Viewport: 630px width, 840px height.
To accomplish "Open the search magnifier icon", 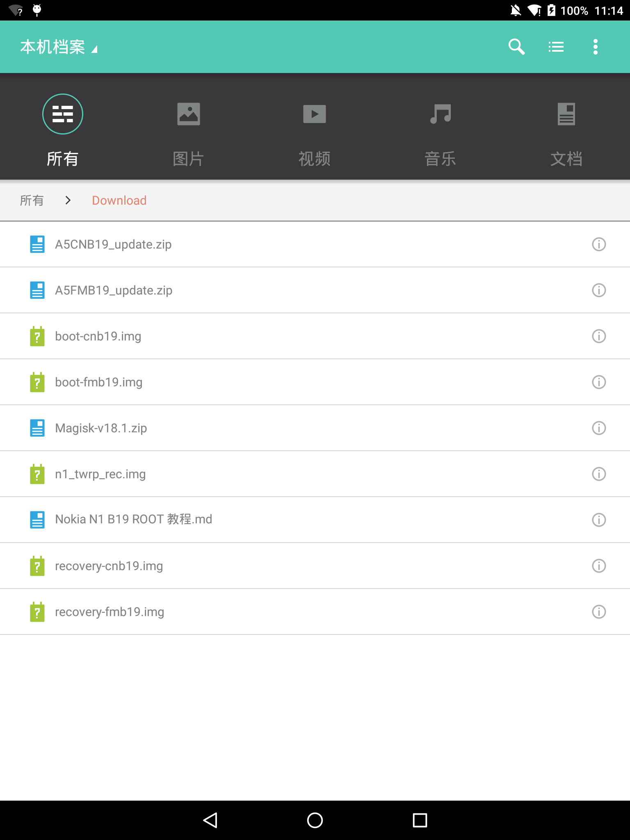I will 516,47.
